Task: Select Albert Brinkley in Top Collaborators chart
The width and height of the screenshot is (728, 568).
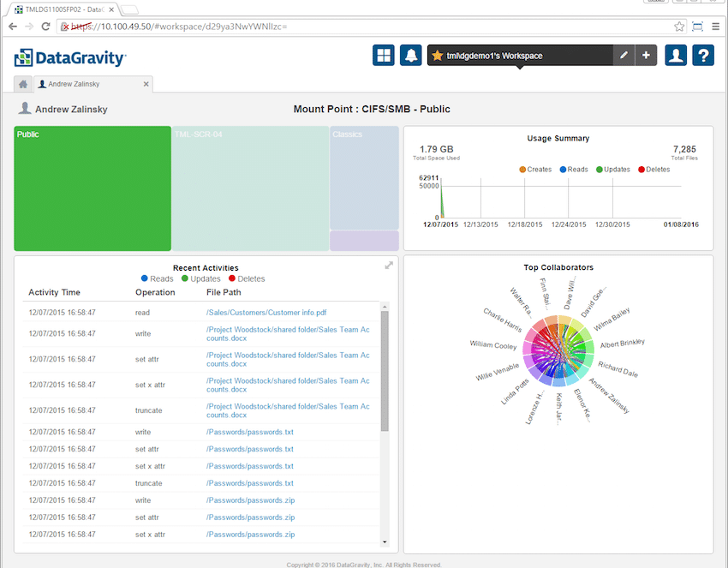Action: (x=622, y=344)
